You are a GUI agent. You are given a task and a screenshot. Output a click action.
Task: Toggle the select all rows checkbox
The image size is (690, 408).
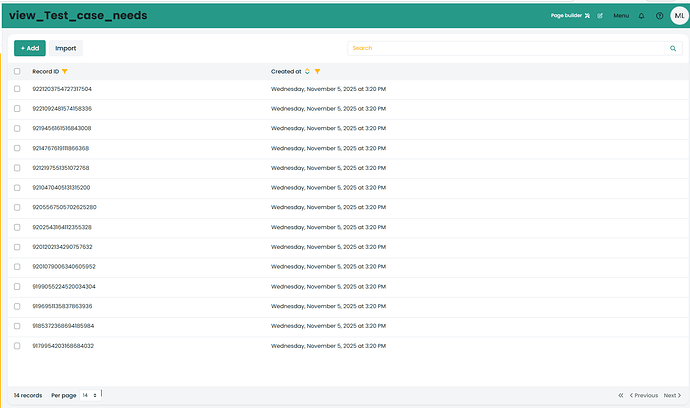[17, 72]
